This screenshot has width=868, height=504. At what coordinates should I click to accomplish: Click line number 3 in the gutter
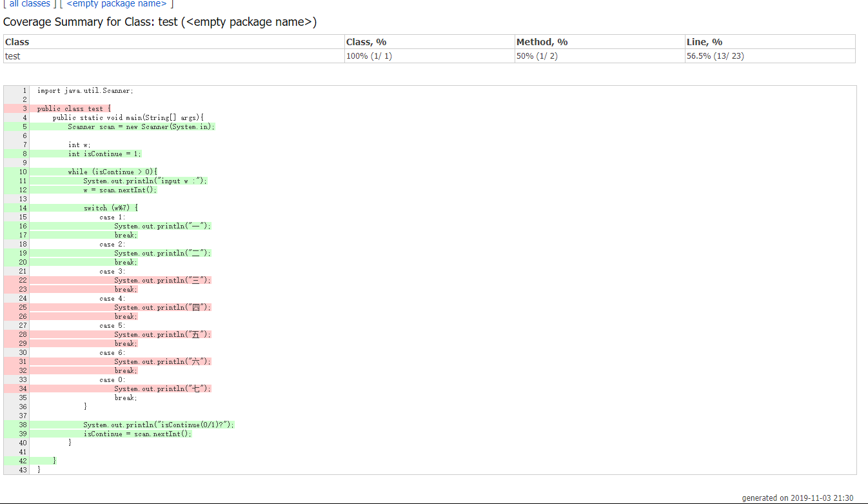pos(25,108)
